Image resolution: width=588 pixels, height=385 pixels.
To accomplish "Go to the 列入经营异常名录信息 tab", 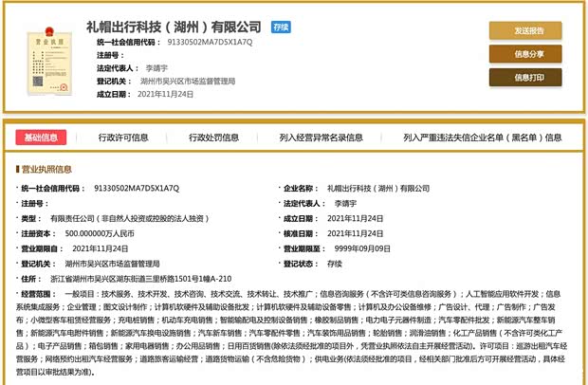I will (x=321, y=137).
